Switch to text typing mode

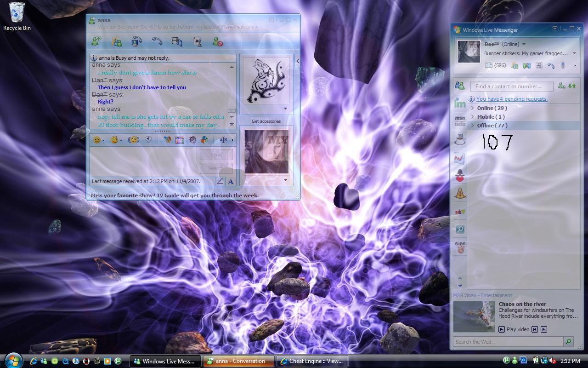(231, 181)
